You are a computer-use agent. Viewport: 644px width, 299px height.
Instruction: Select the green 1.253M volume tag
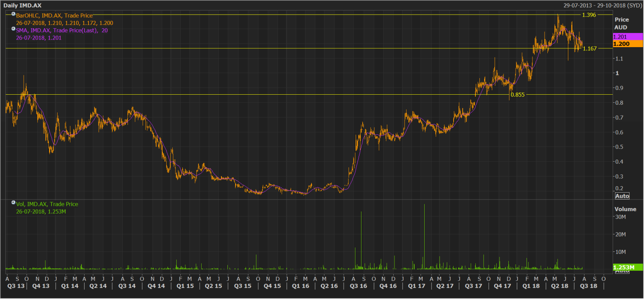point(627,267)
